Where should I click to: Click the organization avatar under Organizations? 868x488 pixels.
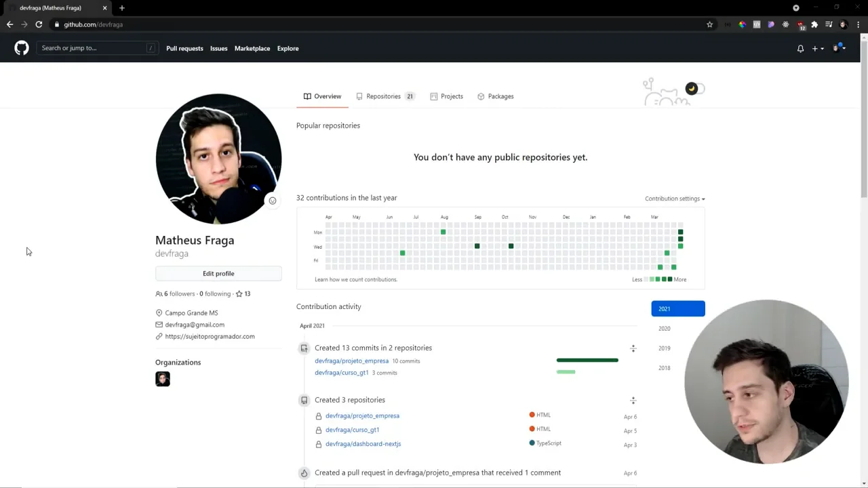click(163, 379)
